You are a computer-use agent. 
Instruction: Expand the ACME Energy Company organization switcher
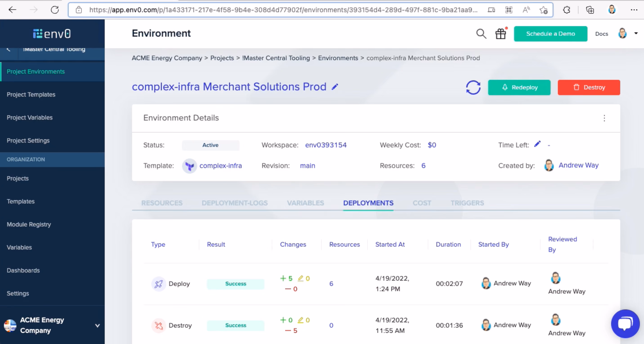[98, 326]
